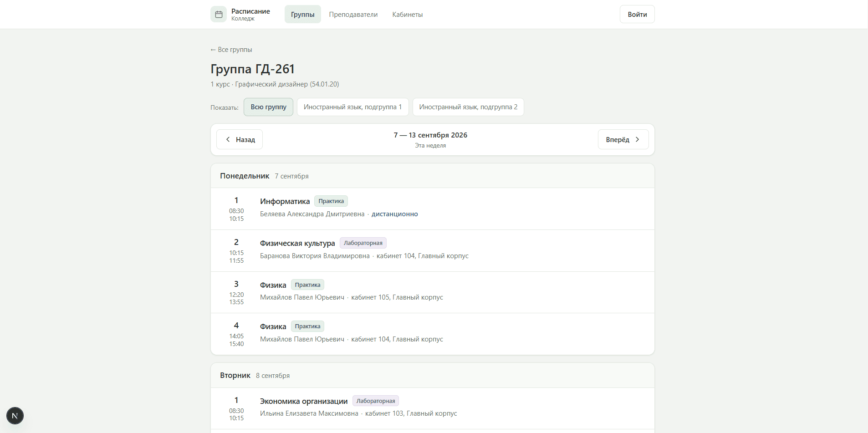The height and width of the screenshot is (433, 868).
Task: Open the Группы tab
Action: pyautogui.click(x=303, y=14)
